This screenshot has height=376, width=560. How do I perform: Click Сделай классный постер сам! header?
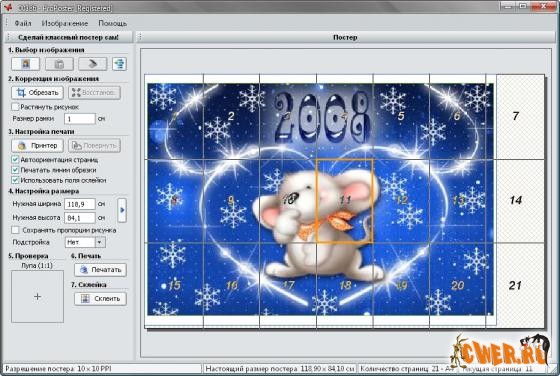68,37
